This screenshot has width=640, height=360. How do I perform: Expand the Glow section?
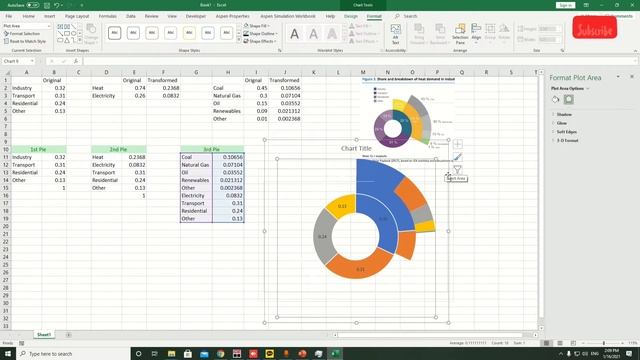(562, 123)
